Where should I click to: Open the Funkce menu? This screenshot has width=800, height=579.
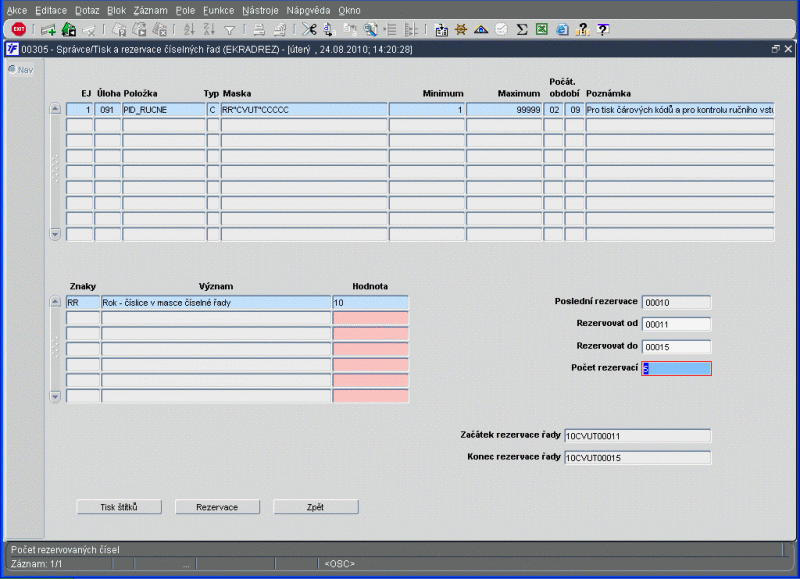click(218, 10)
